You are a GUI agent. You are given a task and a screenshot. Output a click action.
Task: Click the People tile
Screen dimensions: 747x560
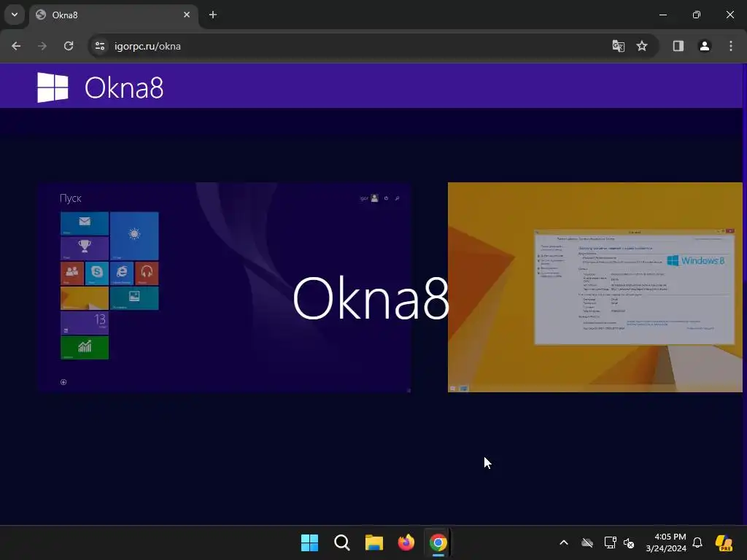tap(72, 273)
